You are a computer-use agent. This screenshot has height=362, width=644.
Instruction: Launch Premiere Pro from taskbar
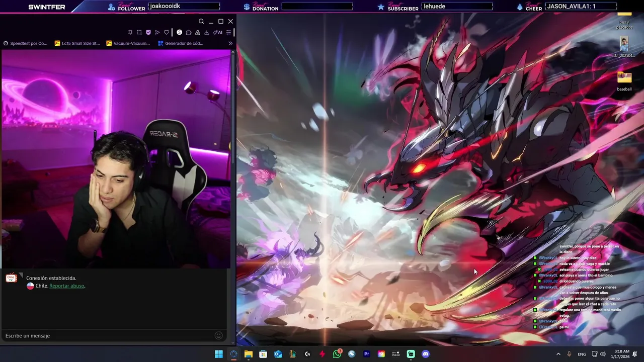click(x=366, y=354)
